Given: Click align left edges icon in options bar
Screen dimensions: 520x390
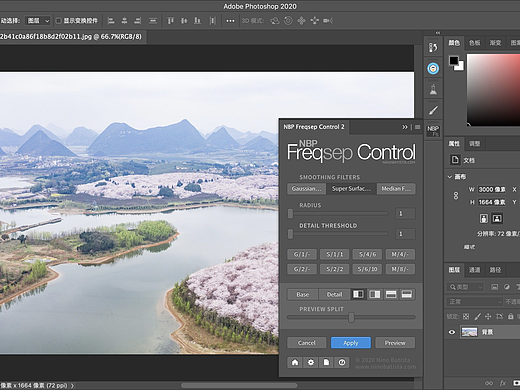Looking at the screenshot, I should point(111,21).
